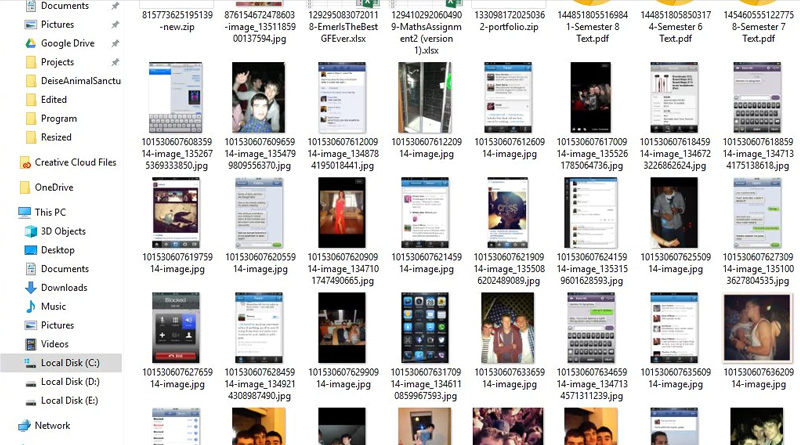Select thumbnail of file starting 101530607636209

(x=757, y=328)
